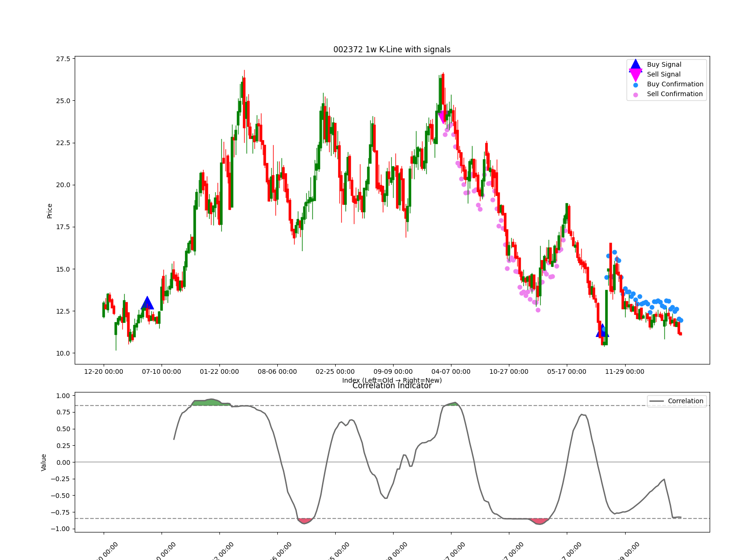Click the 'Sell Signal' legend label
Screen dimensions: 747x560
coord(663,74)
